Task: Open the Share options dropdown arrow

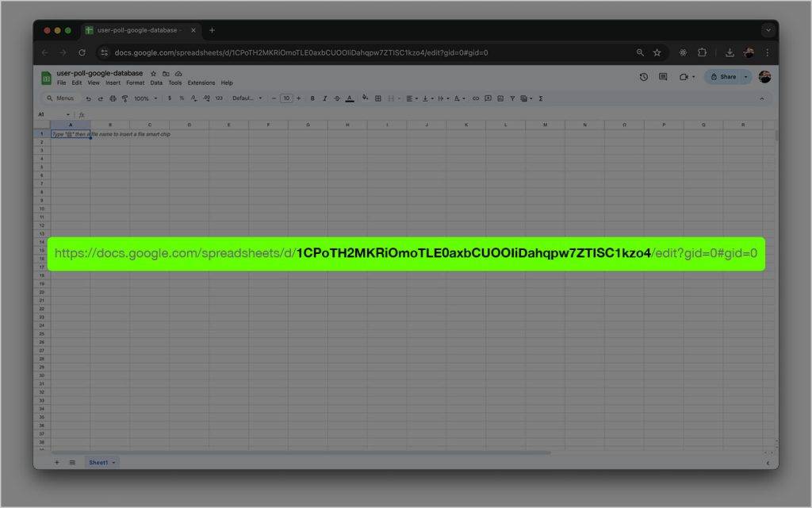Action: tap(746, 77)
